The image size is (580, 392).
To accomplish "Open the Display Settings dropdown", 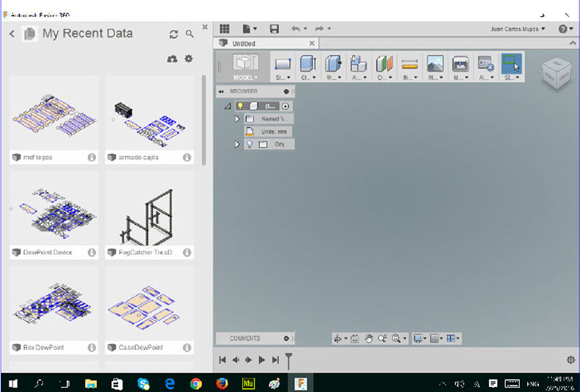I will [420, 338].
